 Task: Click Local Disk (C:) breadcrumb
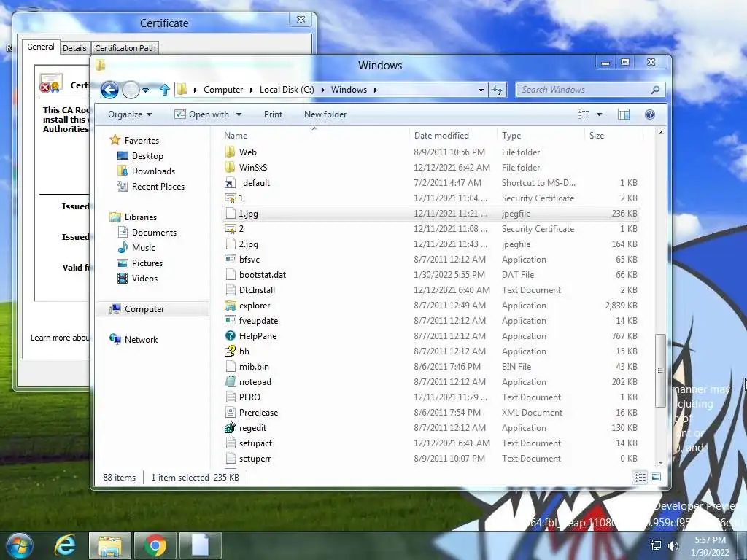pyautogui.click(x=287, y=90)
